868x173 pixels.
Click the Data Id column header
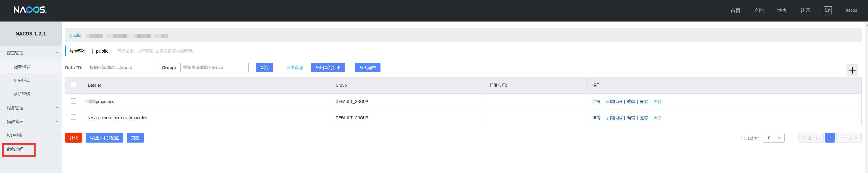click(x=94, y=85)
